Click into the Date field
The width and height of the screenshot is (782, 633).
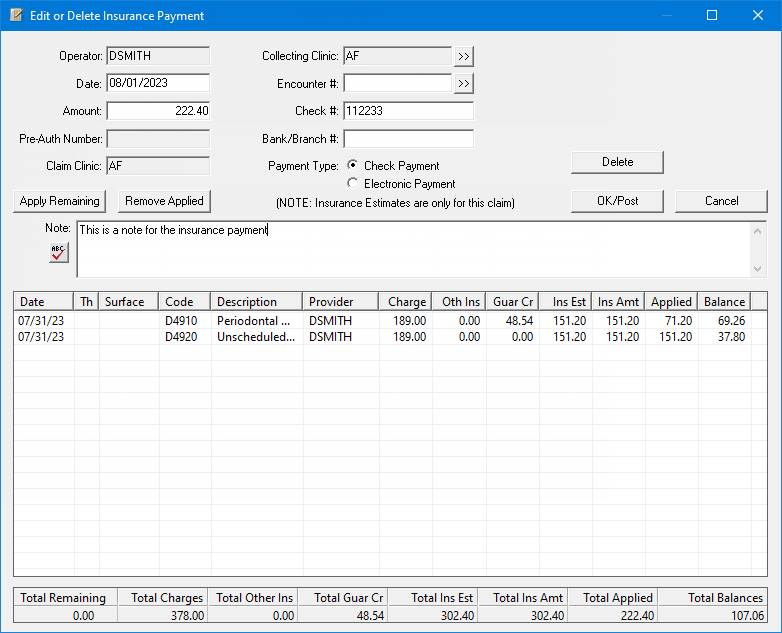tap(157, 83)
